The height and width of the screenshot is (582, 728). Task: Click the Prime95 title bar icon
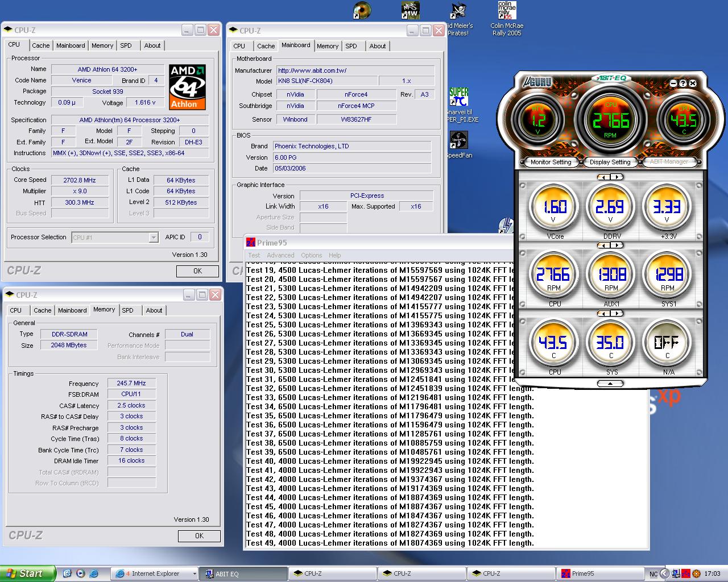(x=251, y=243)
